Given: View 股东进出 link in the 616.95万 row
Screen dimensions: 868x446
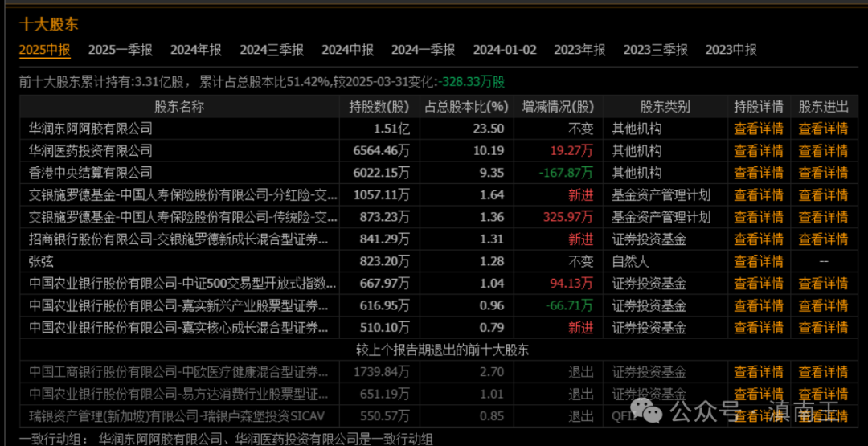Looking at the screenshot, I should pyautogui.click(x=823, y=305).
